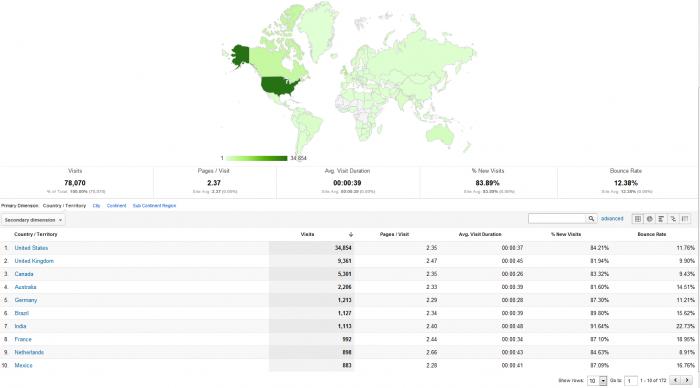This screenshot has height=388, width=700.
Task: Switch to the pivot table view icon
Action: (685, 219)
